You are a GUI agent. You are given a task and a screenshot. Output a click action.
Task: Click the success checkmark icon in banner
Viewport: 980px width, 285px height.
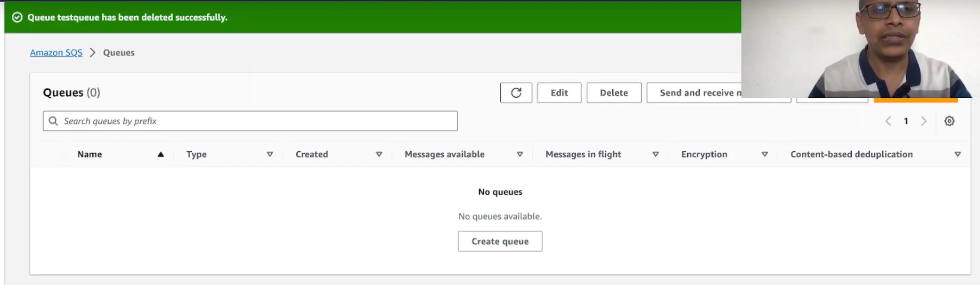[x=17, y=17]
